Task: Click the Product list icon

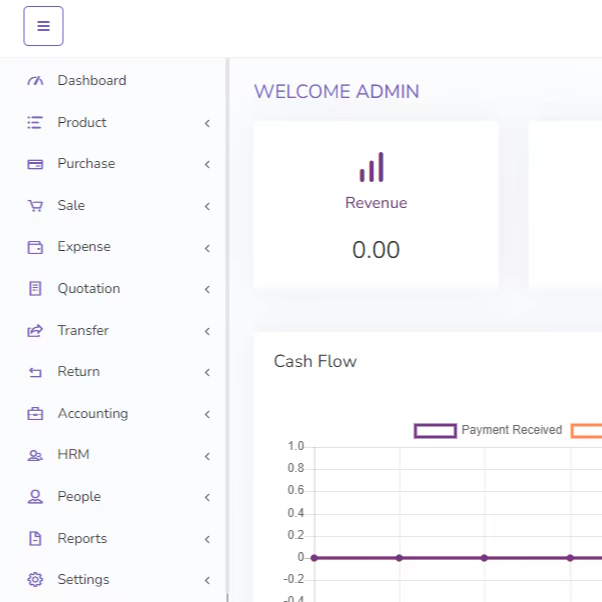Action: pyautogui.click(x=36, y=123)
